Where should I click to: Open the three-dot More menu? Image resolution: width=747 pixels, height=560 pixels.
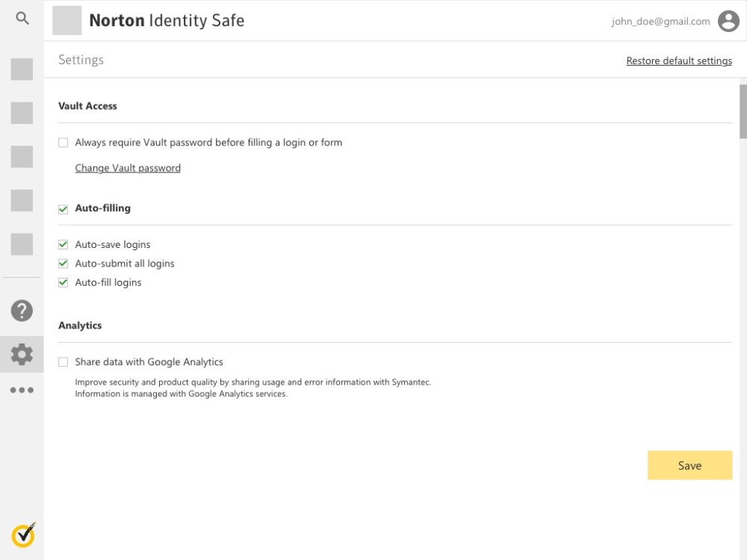coord(22,390)
